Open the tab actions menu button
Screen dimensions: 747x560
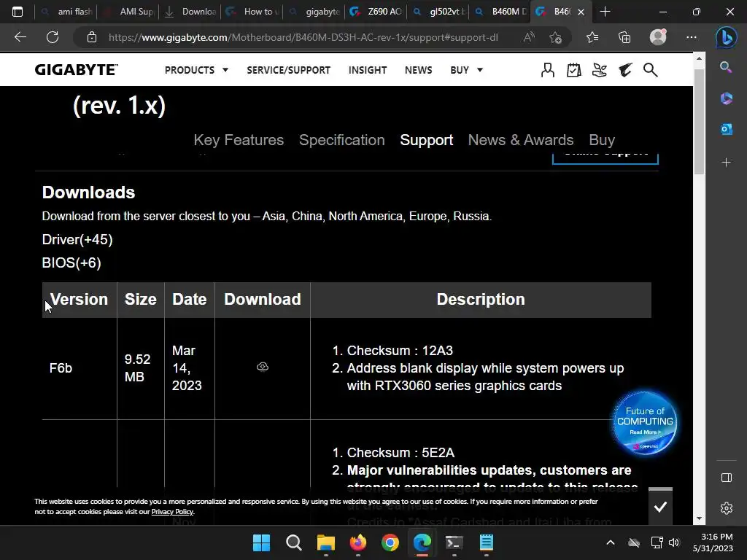(x=18, y=12)
